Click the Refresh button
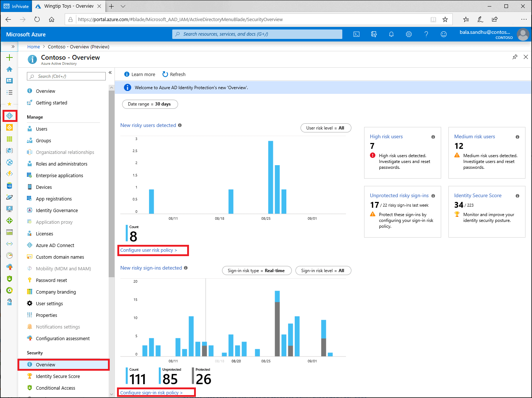Viewport: 532px width, 398px height. [174, 74]
